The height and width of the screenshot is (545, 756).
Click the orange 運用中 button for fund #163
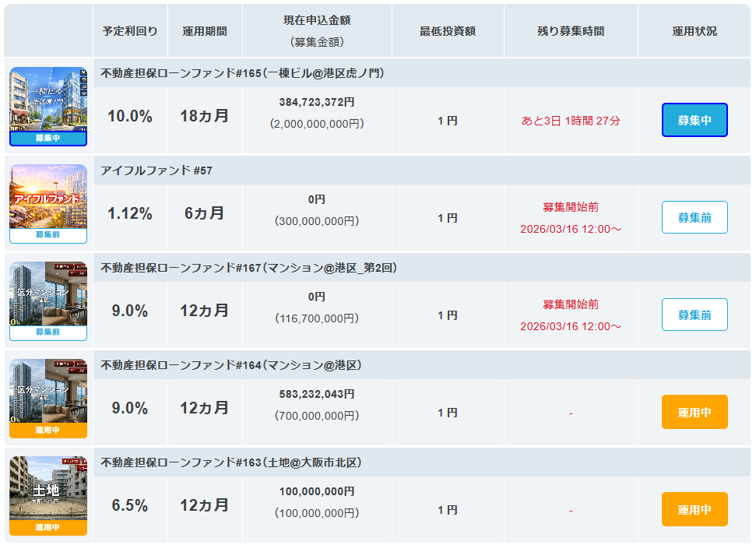(694, 509)
